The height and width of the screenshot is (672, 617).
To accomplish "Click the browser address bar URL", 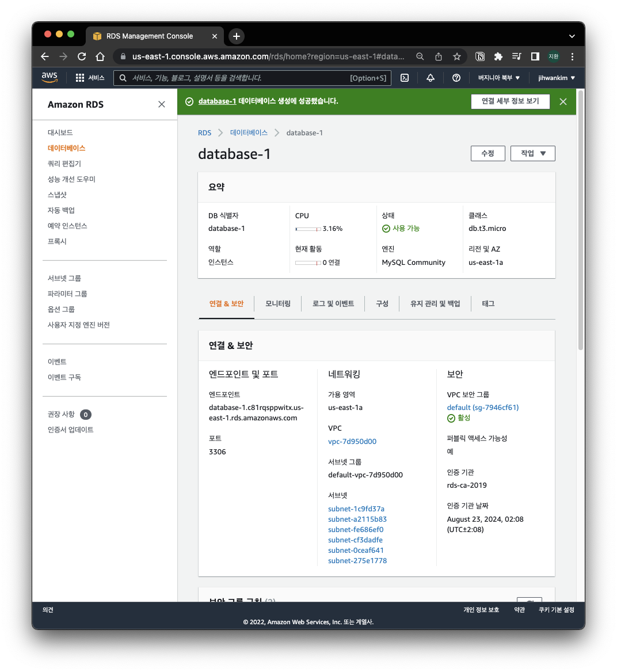I will pyautogui.click(x=268, y=56).
